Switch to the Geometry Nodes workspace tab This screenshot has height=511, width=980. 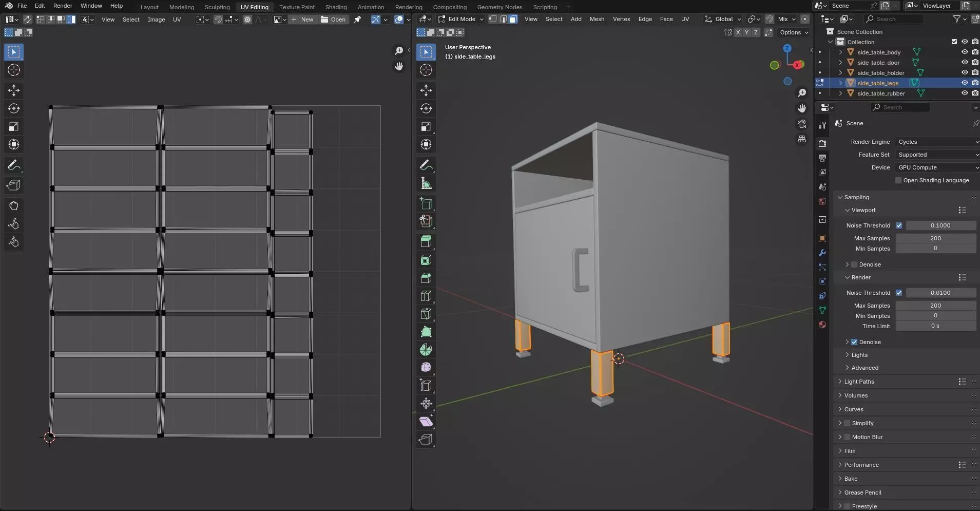(499, 7)
